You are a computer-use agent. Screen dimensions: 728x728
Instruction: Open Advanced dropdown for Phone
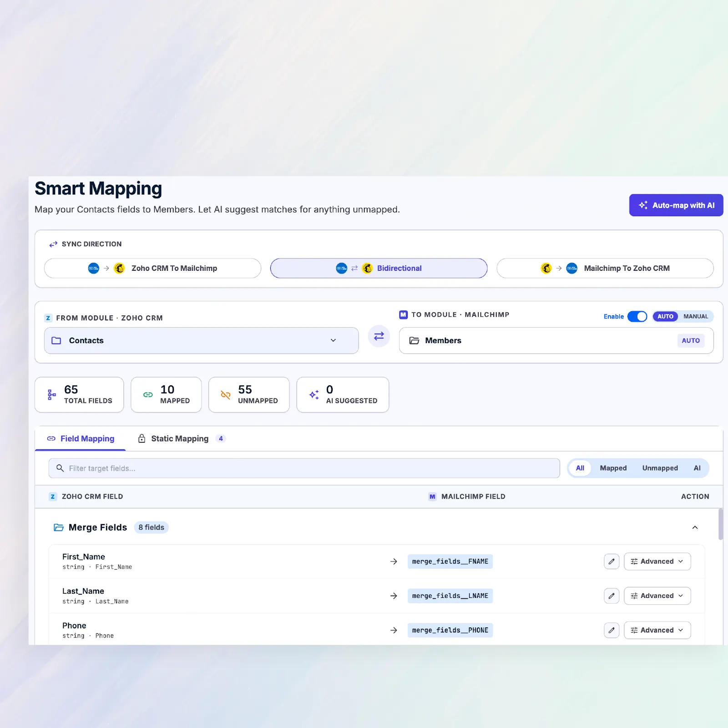[657, 630]
